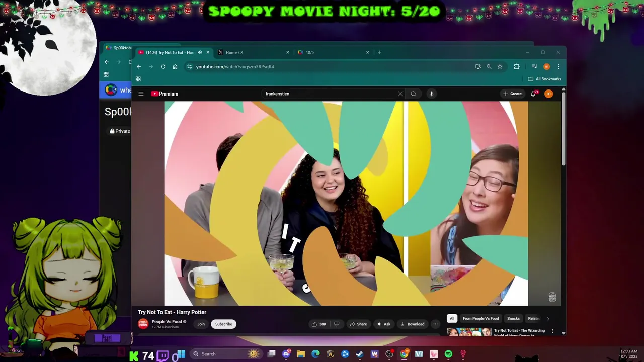Select the From People Vs Food chip
The image size is (644, 362).
(x=480, y=318)
